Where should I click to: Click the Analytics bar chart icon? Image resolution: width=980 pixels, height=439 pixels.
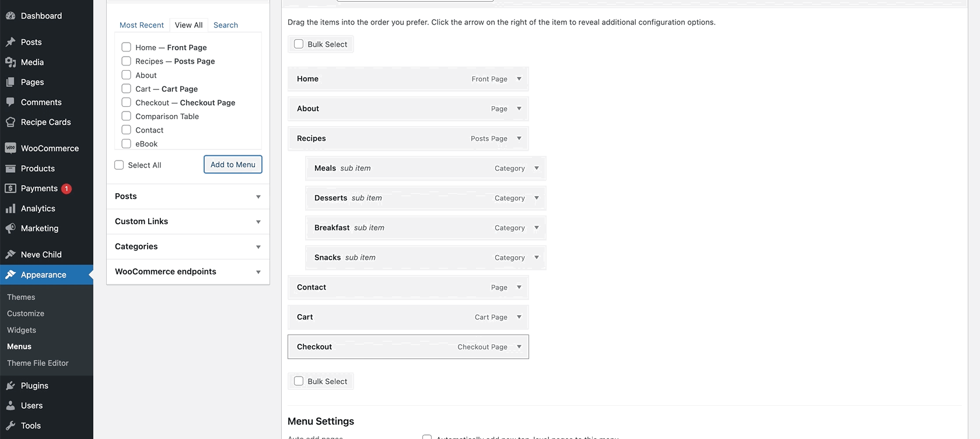(10, 208)
